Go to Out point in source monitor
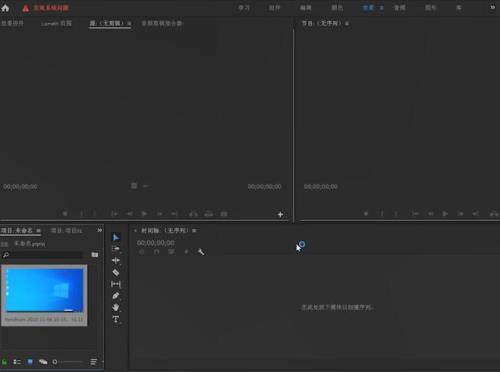 [175, 214]
